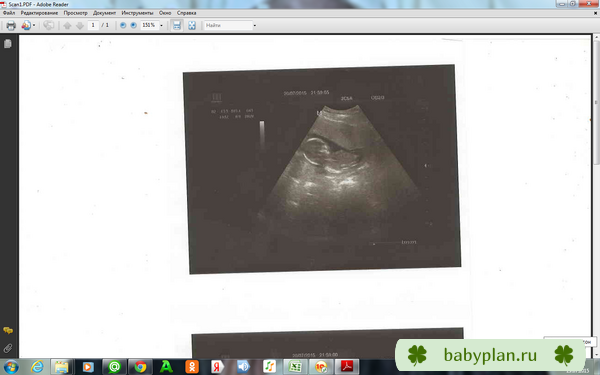Screen dimensions: 600x375
Task: Click the Найти search field
Action: (x=228, y=25)
